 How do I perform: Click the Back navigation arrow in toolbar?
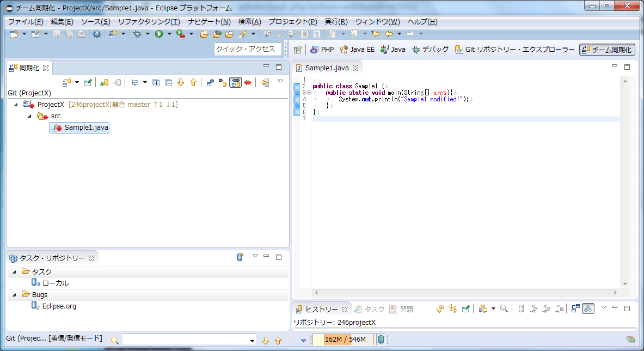(389, 34)
